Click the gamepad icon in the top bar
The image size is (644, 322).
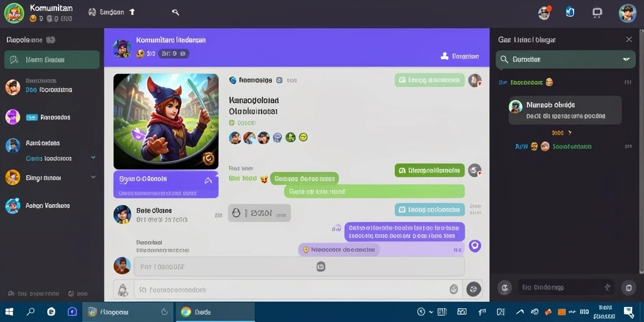[x=92, y=13]
